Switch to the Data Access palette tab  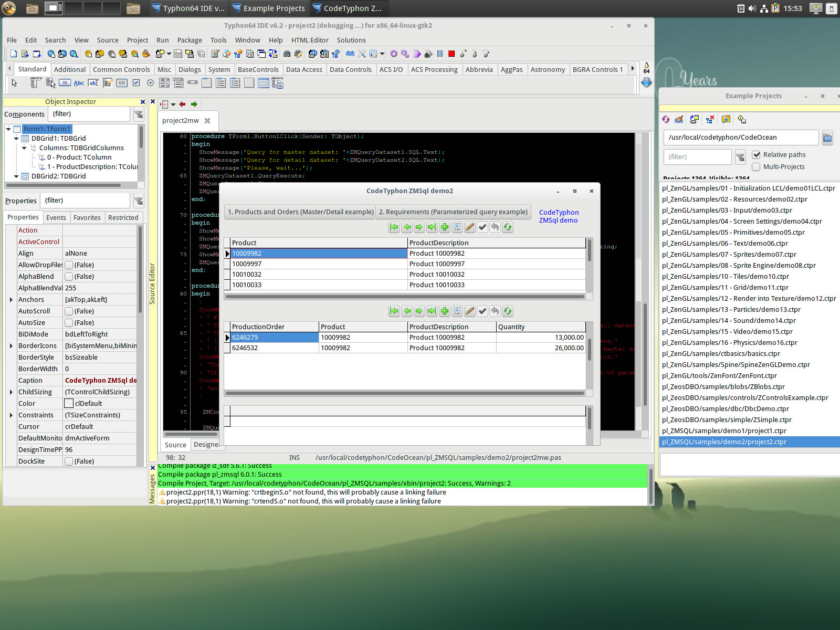pos(304,69)
